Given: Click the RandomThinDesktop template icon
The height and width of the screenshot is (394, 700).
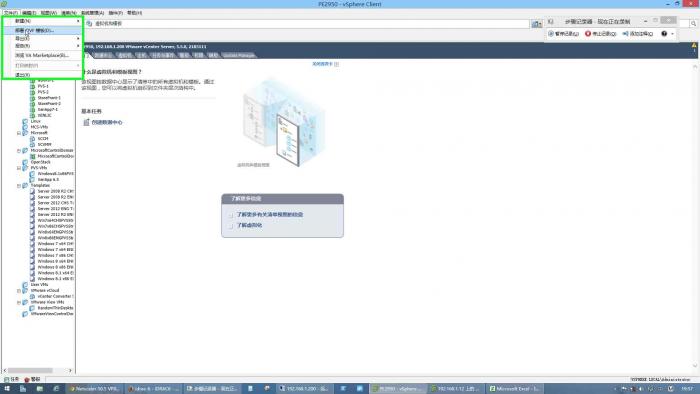Looking at the screenshot, I should (33, 308).
